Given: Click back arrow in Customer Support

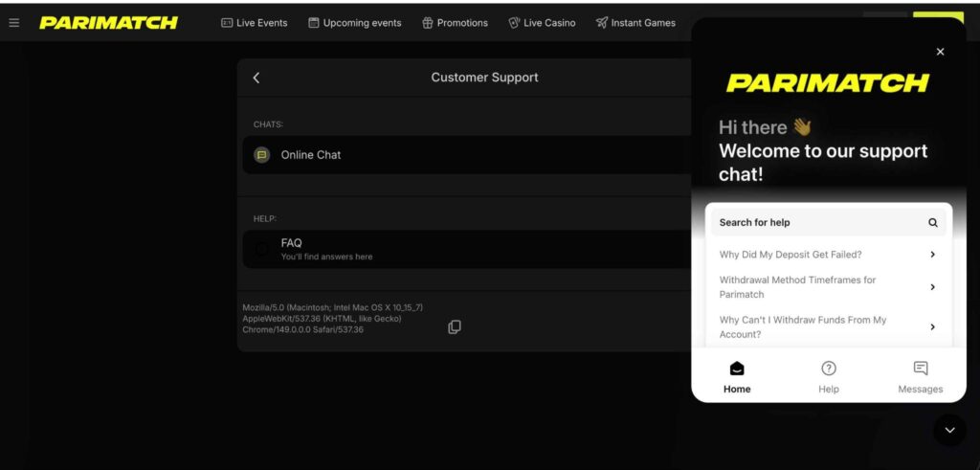Looking at the screenshot, I should click(x=256, y=78).
